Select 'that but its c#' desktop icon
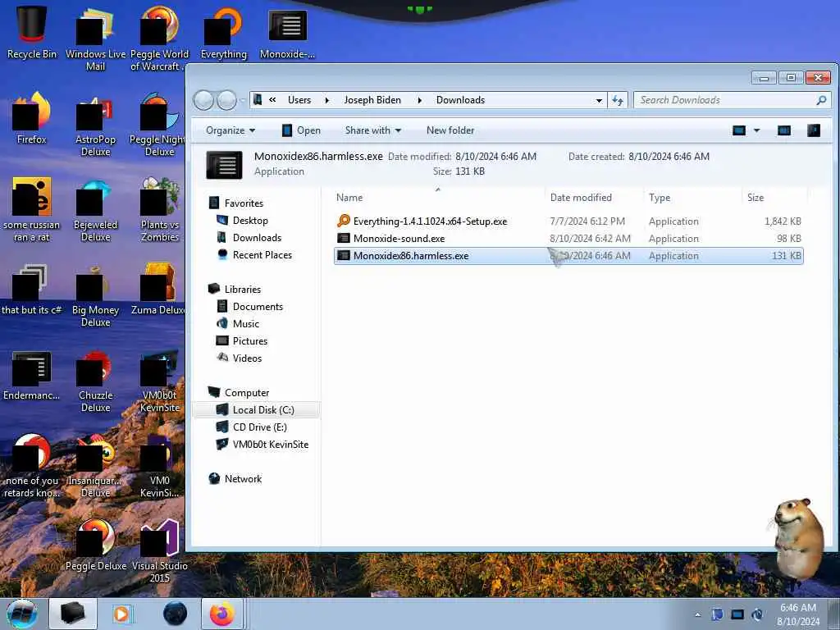Screen dimensions: 840x630 tap(32, 290)
